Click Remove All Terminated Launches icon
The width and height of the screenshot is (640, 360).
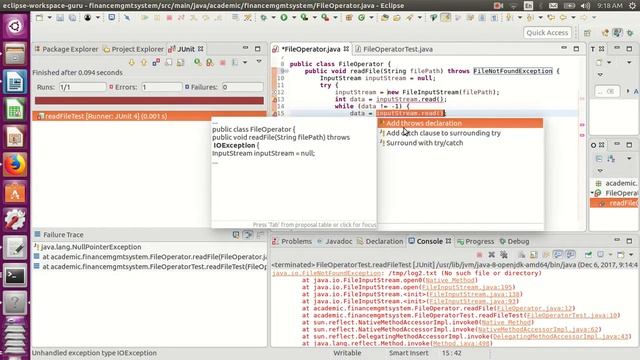504,255
